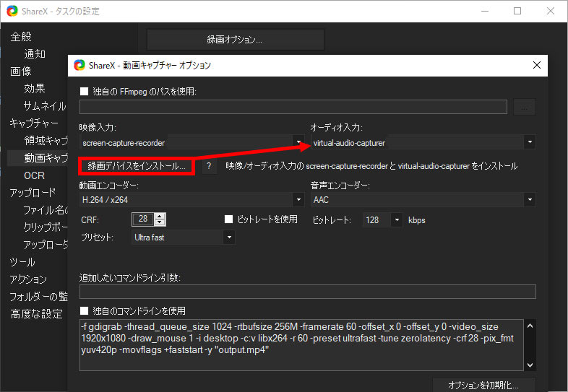Select 画像 in the task settings sidebar
This screenshot has width=568, height=392.
click(21, 71)
